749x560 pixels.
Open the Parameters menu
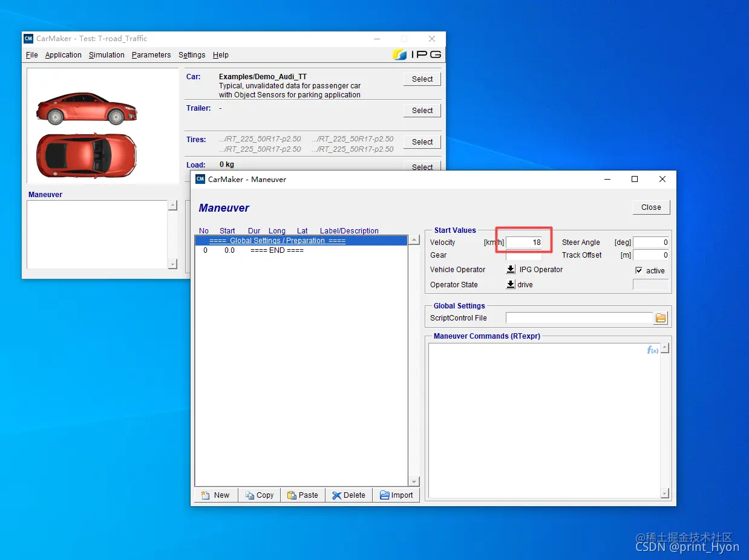[151, 55]
